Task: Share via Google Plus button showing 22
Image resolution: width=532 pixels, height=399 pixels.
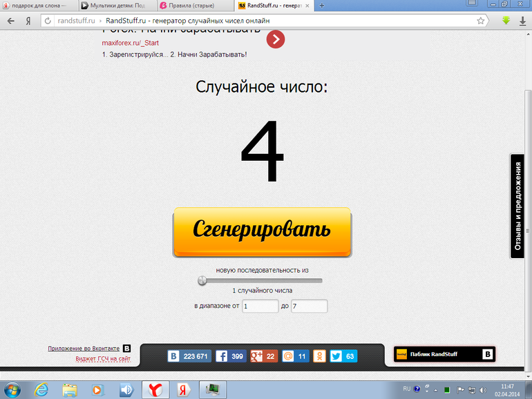Action: 264,356
